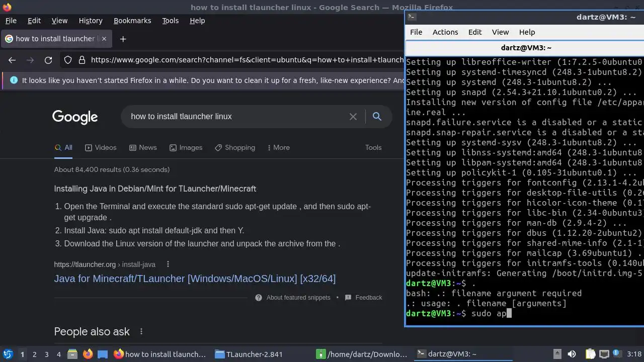The height and width of the screenshot is (362, 644).
Task: Switch to workspace 2
Action: click(35, 354)
